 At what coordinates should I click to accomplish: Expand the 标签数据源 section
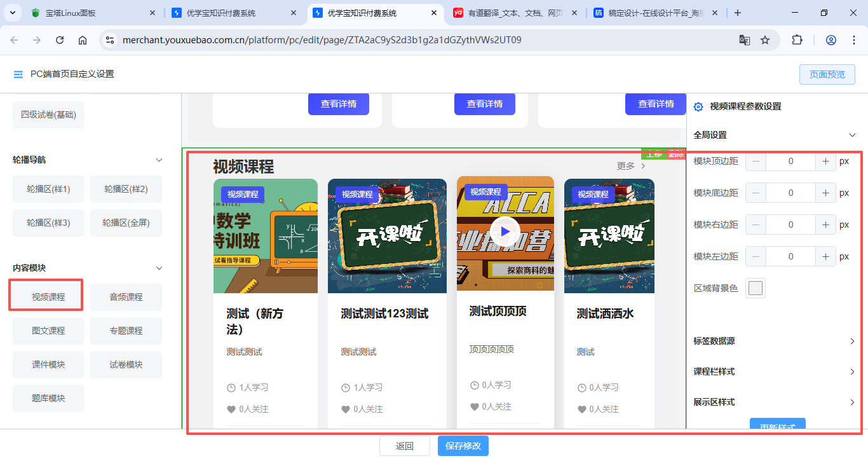click(x=852, y=342)
